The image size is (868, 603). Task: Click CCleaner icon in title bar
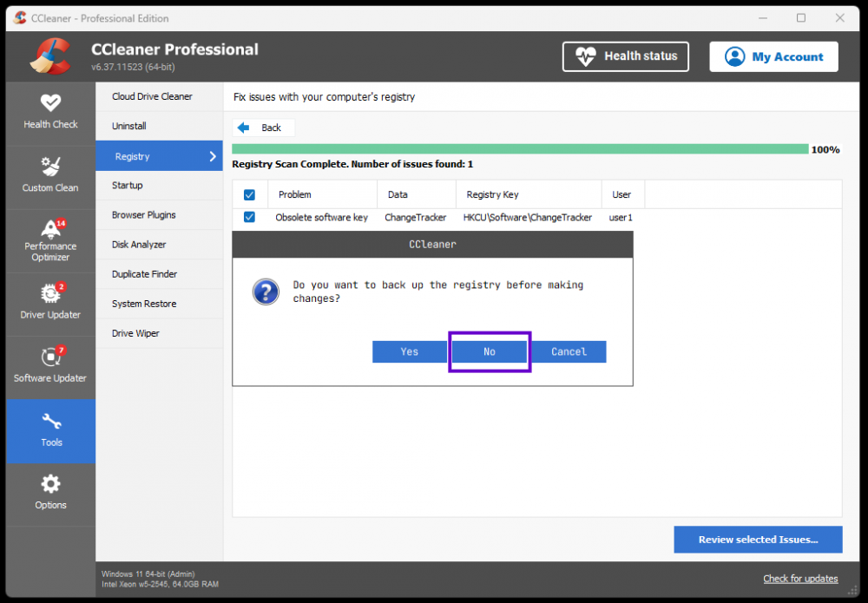20,18
